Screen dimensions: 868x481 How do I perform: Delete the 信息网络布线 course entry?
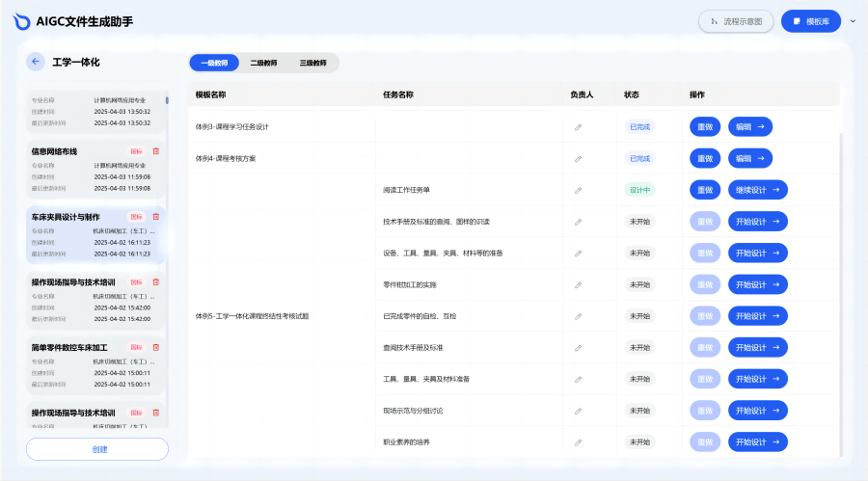[156, 151]
